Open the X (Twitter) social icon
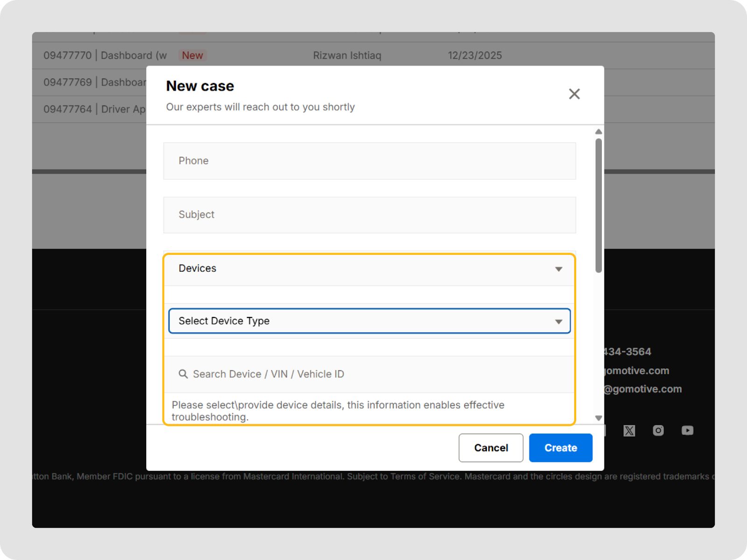 pyautogui.click(x=629, y=430)
